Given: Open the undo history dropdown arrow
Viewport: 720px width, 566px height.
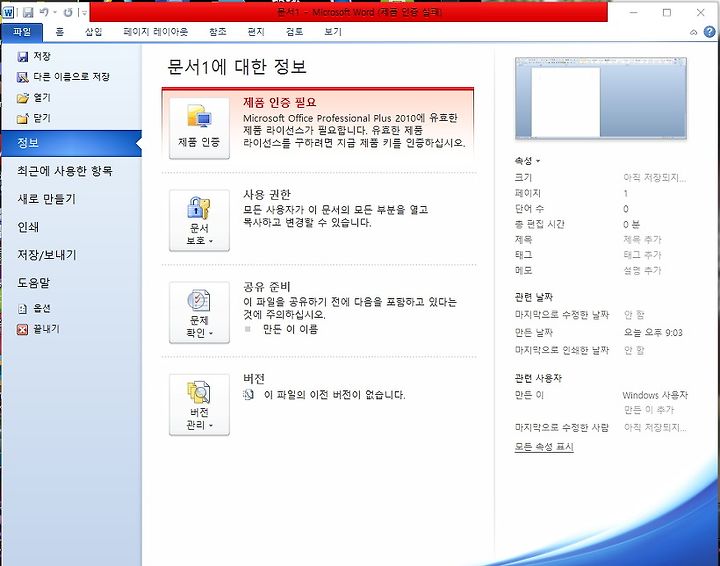Looking at the screenshot, I should click(x=55, y=13).
